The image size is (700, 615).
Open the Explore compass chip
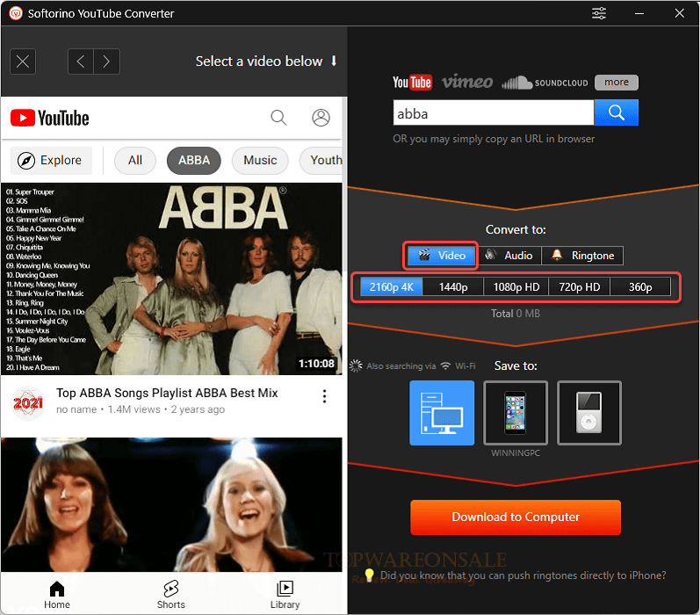[51, 160]
